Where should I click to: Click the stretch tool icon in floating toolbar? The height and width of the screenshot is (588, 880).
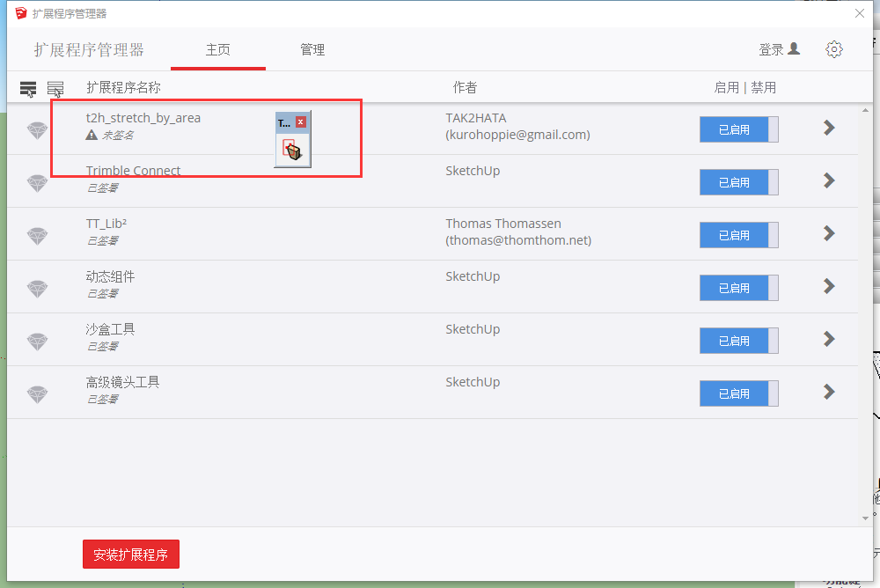tap(292, 150)
